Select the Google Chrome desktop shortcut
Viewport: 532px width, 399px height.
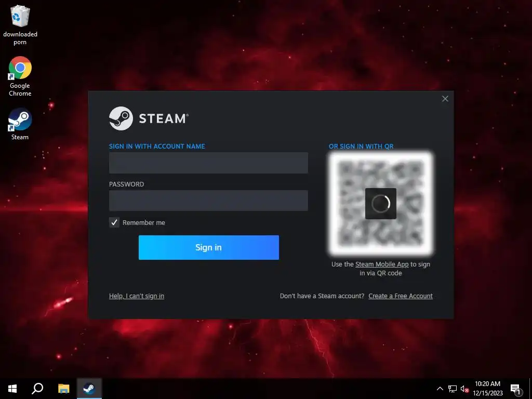(x=20, y=76)
